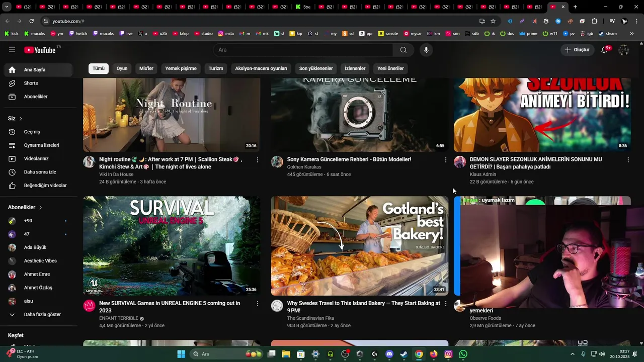This screenshot has width=644, height=362.
Task: Click the YouTube logo
Action: point(40,50)
